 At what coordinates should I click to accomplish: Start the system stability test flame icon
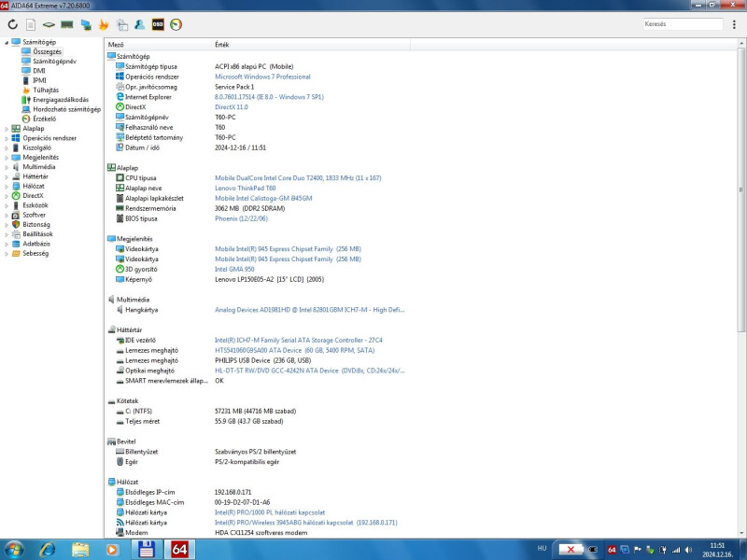pos(104,24)
